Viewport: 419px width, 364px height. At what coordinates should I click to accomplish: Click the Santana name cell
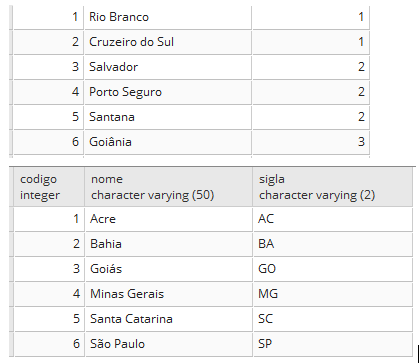coord(168,117)
